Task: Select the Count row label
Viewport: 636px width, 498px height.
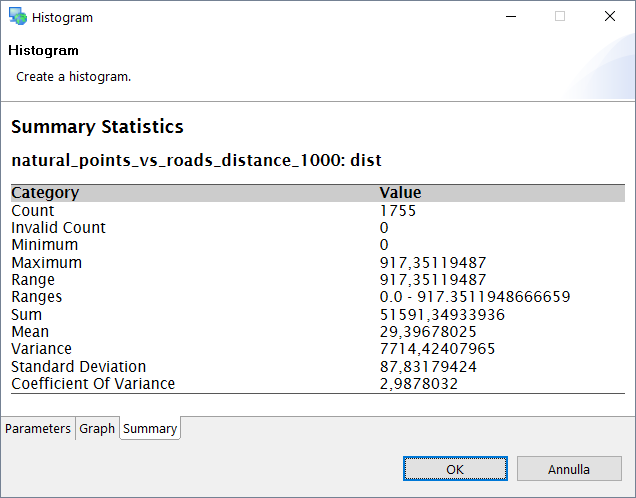Action: (x=33, y=211)
